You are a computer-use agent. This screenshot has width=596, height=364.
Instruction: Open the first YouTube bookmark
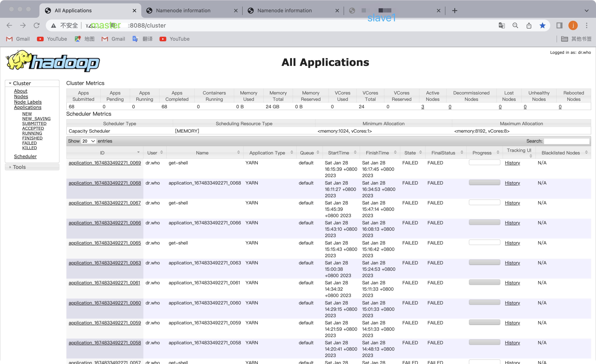pyautogui.click(x=52, y=39)
